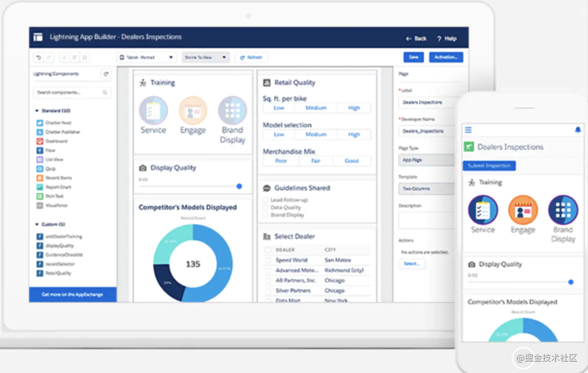Select the GuidanceChecklist custom component icon

pyautogui.click(x=40, y=255)
